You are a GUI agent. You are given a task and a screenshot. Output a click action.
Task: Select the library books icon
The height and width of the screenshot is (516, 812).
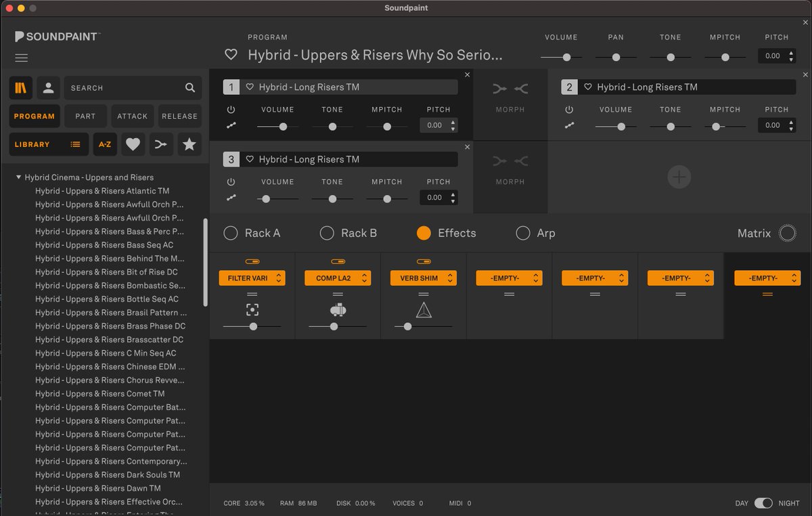click(x=21, y=87)
